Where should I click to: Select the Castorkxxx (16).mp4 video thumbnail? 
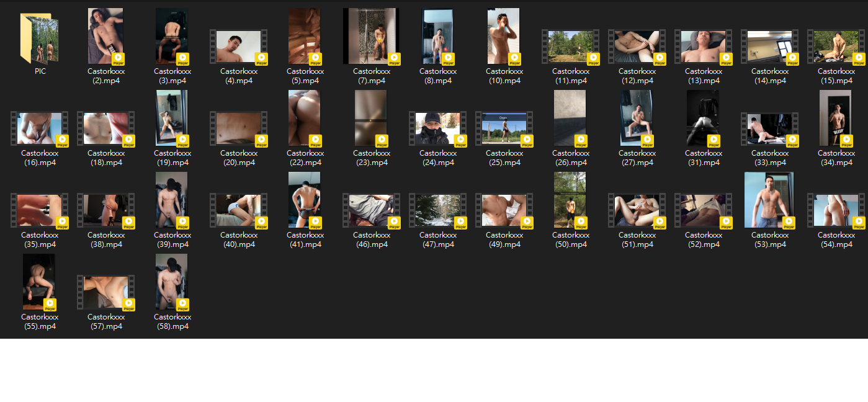(x=40, y=128)
